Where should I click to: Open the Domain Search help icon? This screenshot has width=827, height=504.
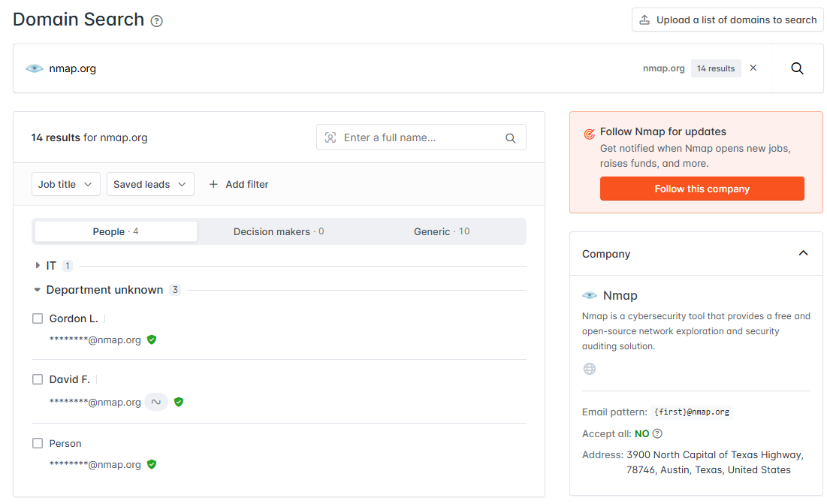pyautogui.click(x=157, y=21)
